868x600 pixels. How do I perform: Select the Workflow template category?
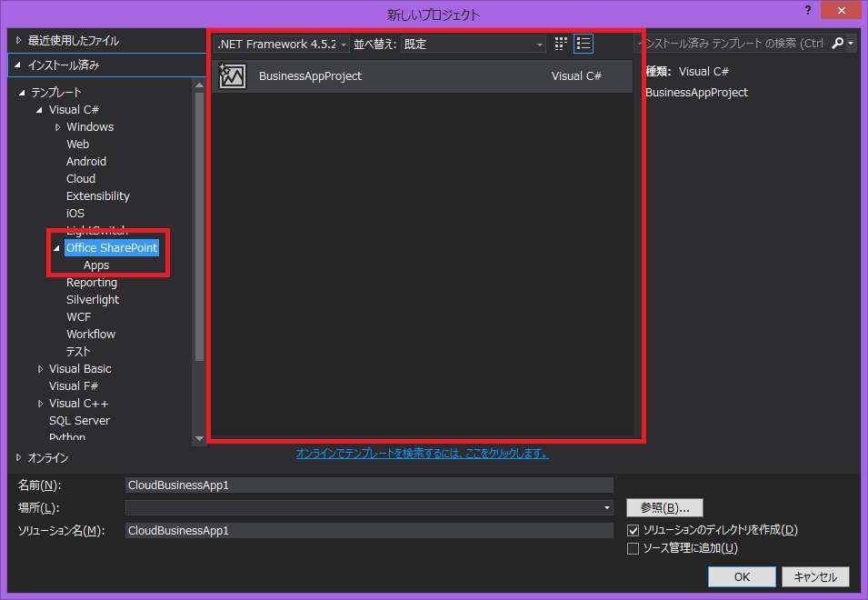pos(91,334)
